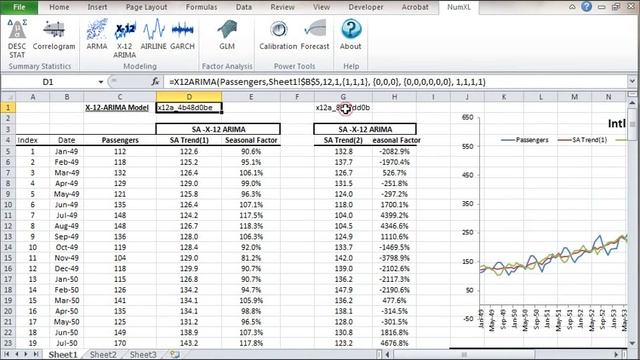
Task: Switch to the Review ribbon tab
Action: (x=282, y=7)
